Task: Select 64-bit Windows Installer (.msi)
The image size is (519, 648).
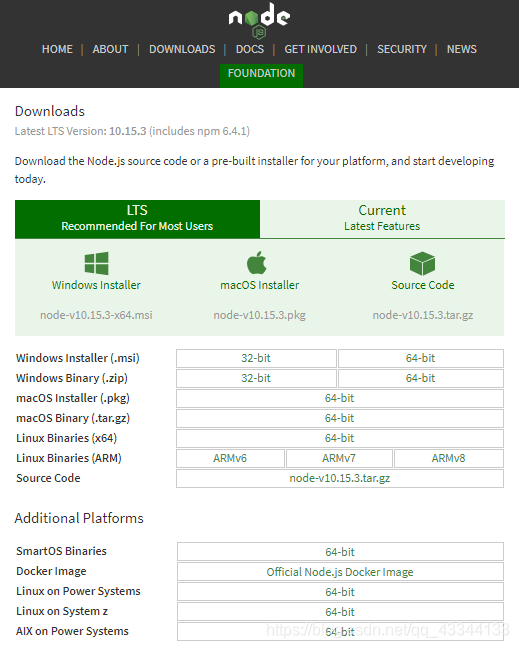Action: (x=421, y=358)
